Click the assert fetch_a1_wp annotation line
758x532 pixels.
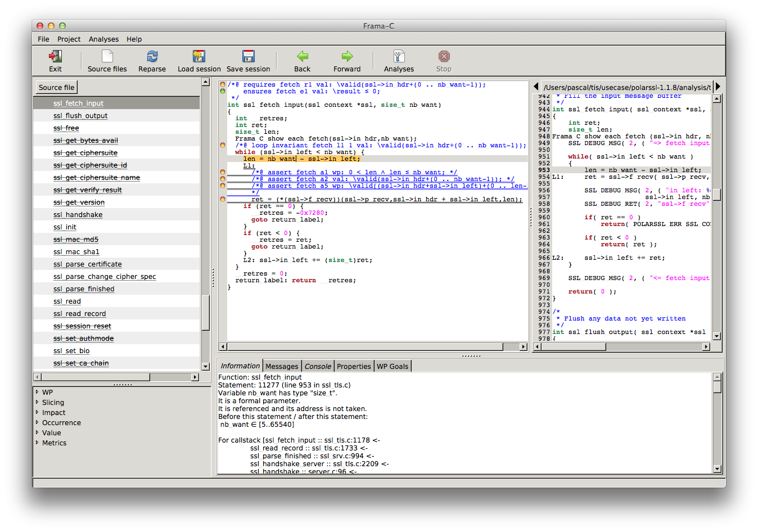[354, 172]
